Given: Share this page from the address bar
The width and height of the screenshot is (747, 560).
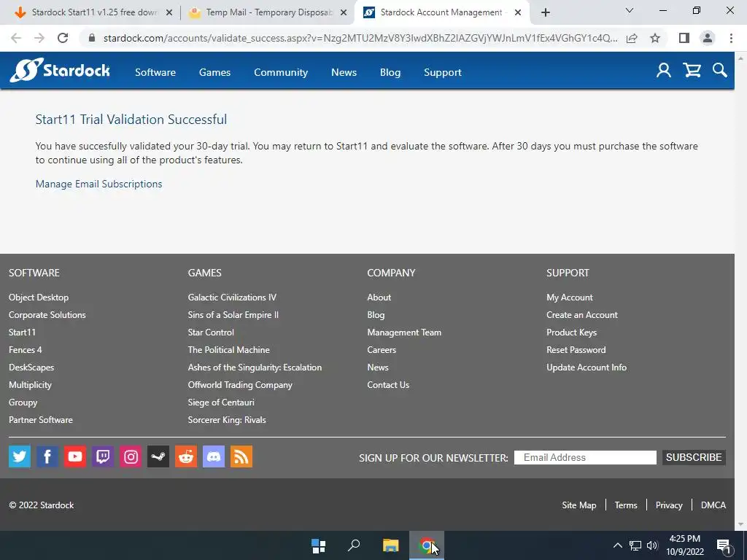Looking at the screenshot, I should click(632, 38).
